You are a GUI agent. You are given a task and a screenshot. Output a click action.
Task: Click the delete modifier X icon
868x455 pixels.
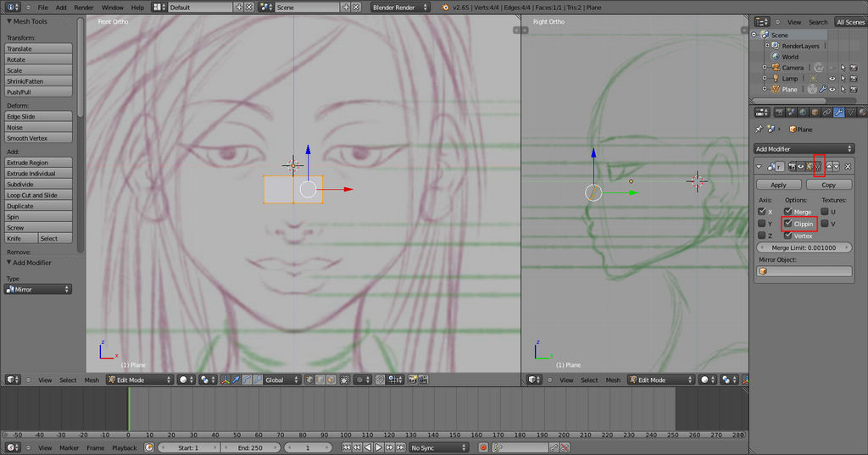pyautogui.click(x=848, y=166)
